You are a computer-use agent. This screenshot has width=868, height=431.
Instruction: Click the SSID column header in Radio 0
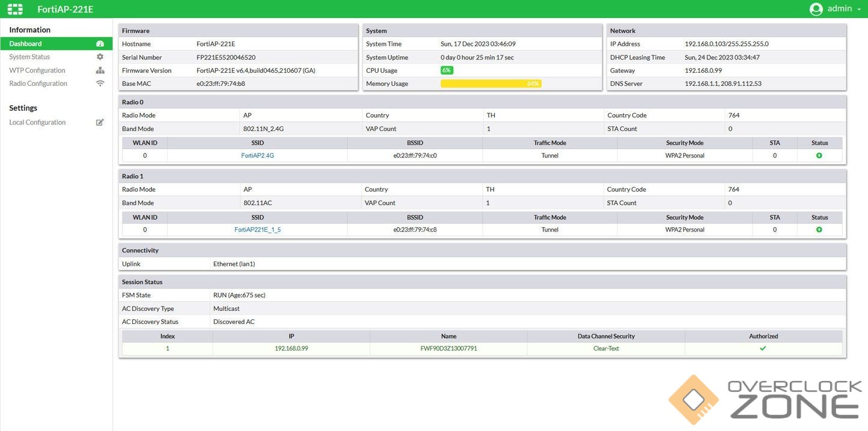tap(257, 143)
